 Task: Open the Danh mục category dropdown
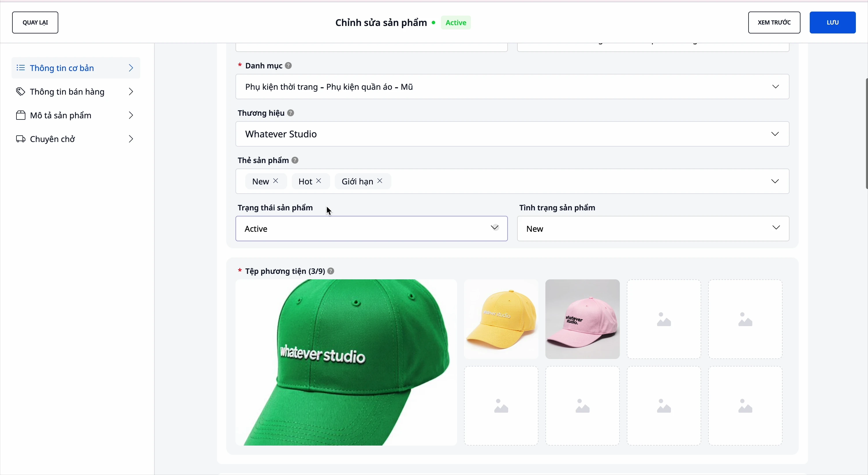pos(776,87)
